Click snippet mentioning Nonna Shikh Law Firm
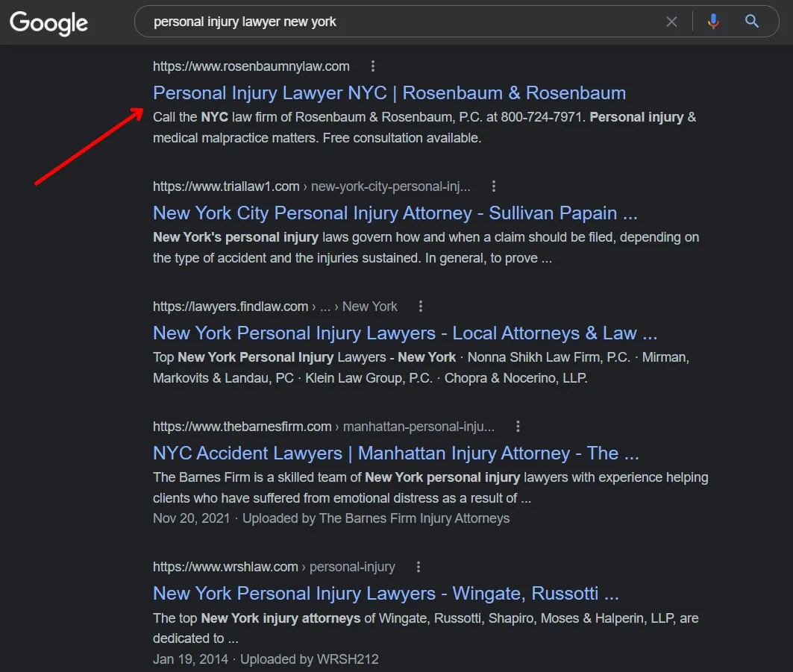Viewport: 793px width, 672px height. [421, 368]
